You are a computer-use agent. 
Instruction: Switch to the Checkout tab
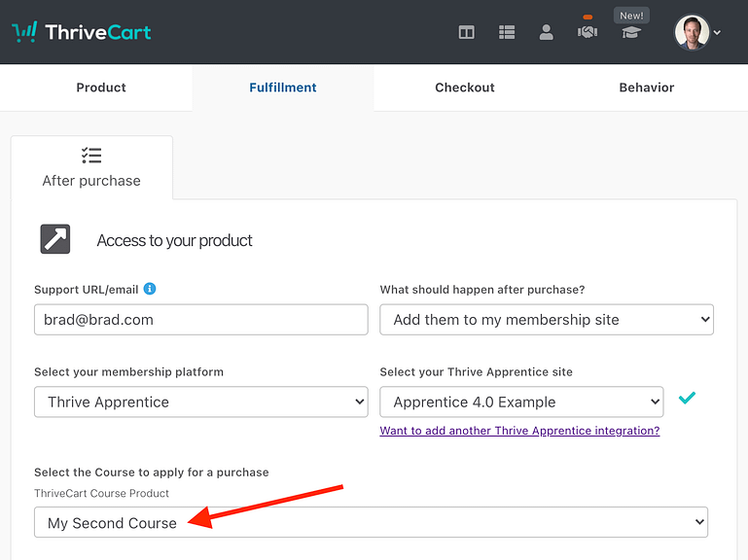click(464, 87)
